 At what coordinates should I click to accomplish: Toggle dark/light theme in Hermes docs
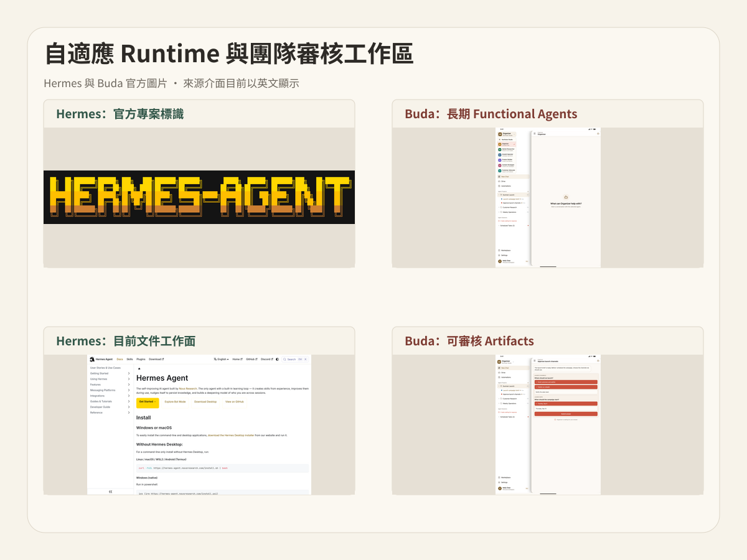click(x=277, y=359)
